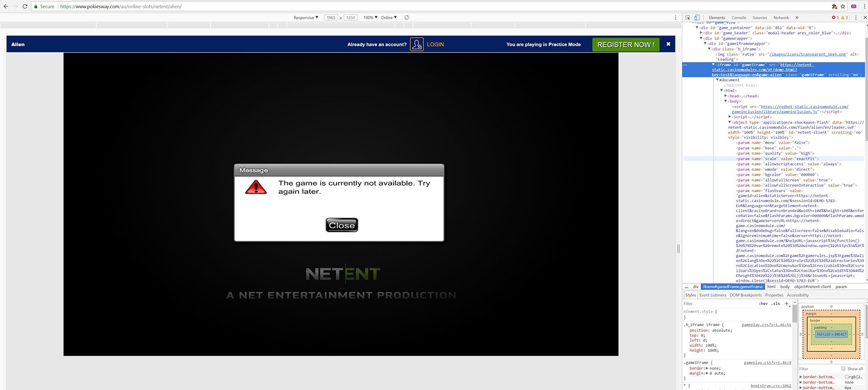
Task: Click the address bar URL
Action: click(121, 6)
